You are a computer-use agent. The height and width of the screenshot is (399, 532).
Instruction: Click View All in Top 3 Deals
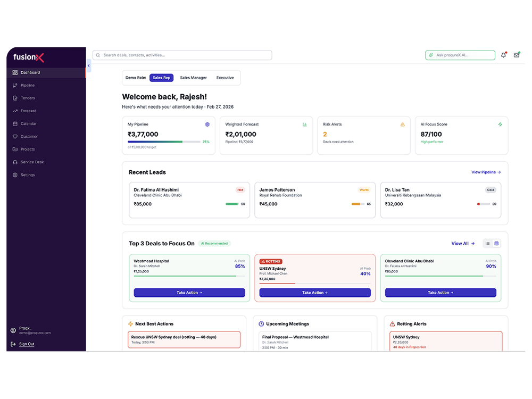click(x=463, y=244)
